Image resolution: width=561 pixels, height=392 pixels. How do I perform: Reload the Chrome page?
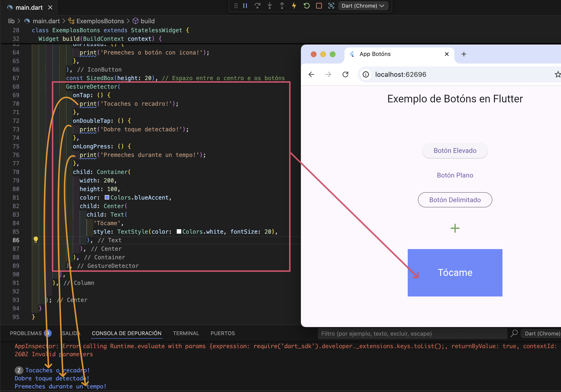tap(345, 74)
